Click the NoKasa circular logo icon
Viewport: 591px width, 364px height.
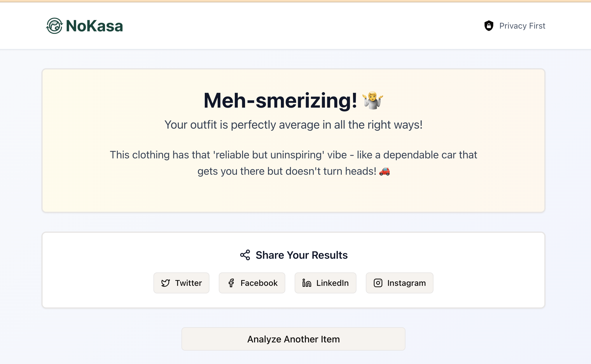click(54, 26)
